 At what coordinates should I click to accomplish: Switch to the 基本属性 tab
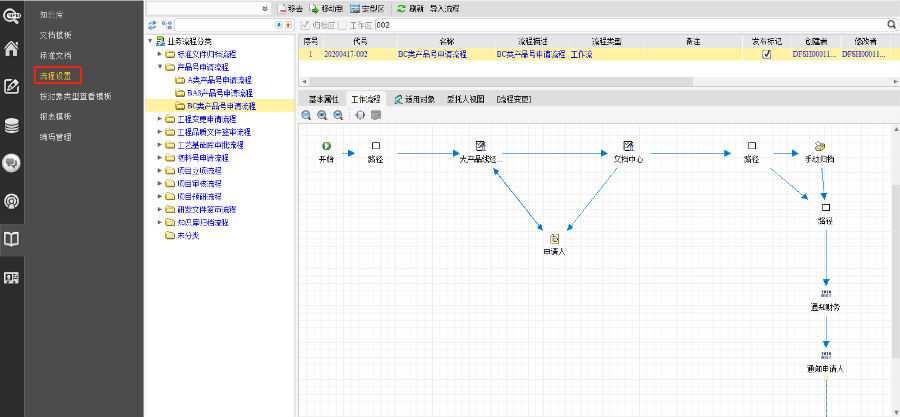pyautogui.click(x=323, y=99)
